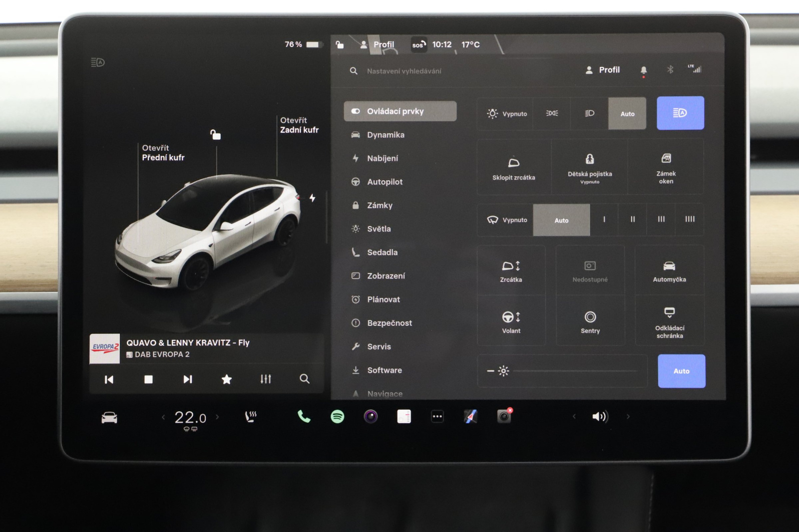The height and width of the screenshot is (532, 799).
Task: Open Spotify app in bottom dock
Action: click(x=338, y=416)
